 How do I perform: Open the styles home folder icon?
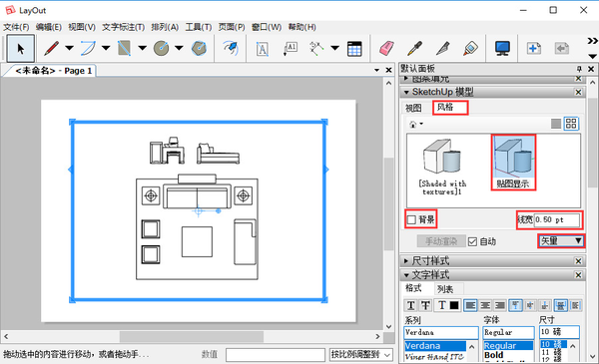click(413, 124)
